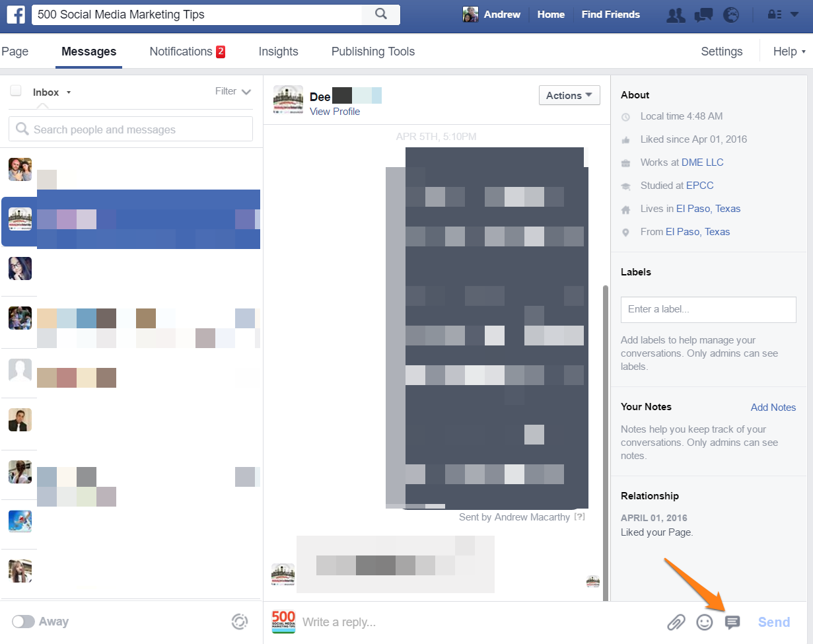Open the messages chat bubbles icon in the top bar

point(703,15)
